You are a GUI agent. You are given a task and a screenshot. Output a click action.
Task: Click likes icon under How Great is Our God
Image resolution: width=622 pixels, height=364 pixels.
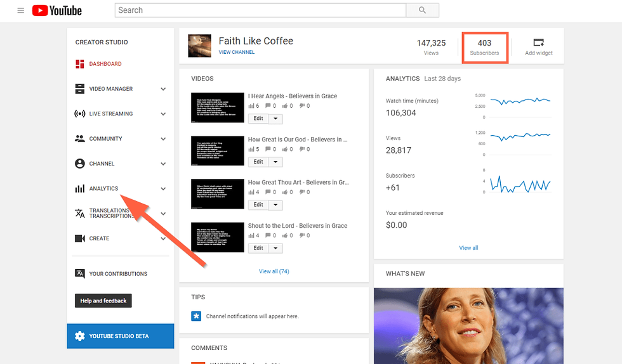(x=285, y=150)
